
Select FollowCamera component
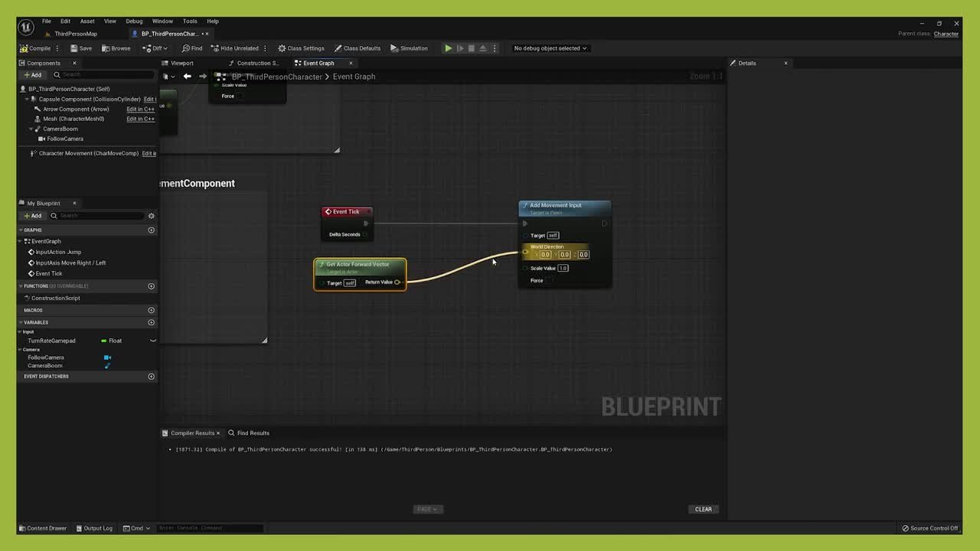(65, 139)
